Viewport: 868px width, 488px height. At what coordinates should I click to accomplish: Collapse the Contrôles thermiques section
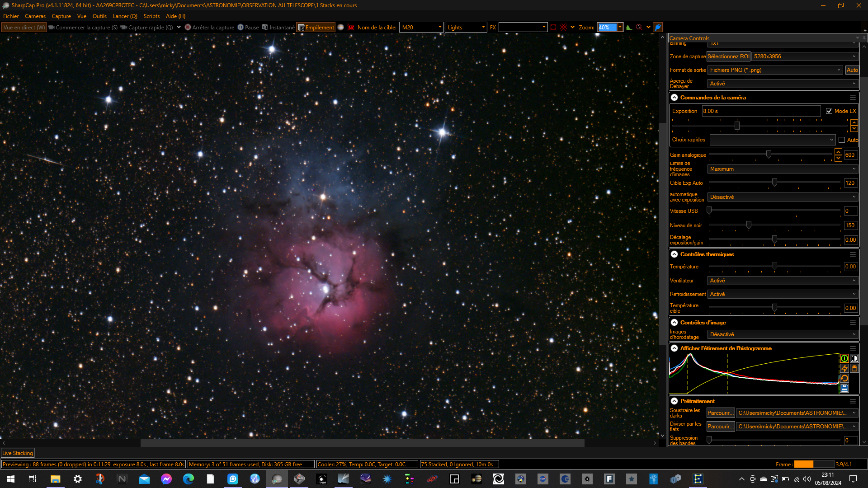click(674, 254)
